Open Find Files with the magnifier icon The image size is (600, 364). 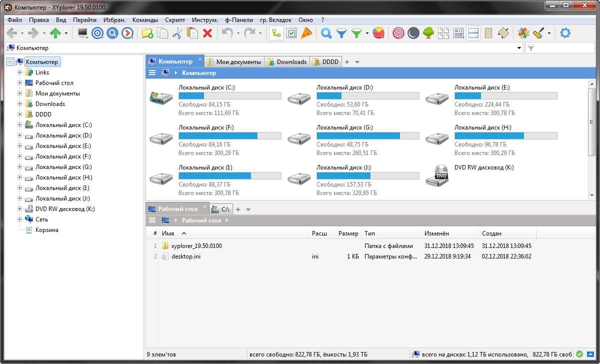tap(326, 33)
